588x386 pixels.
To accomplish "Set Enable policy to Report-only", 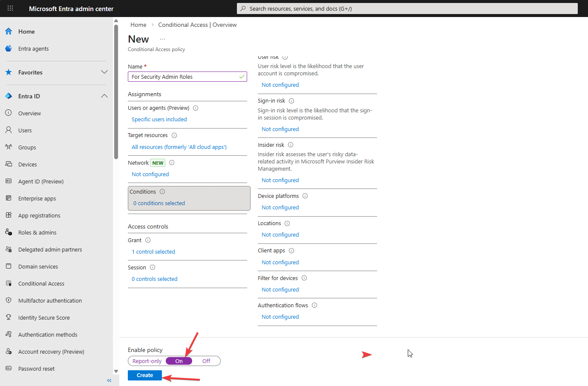I will 147,361.
